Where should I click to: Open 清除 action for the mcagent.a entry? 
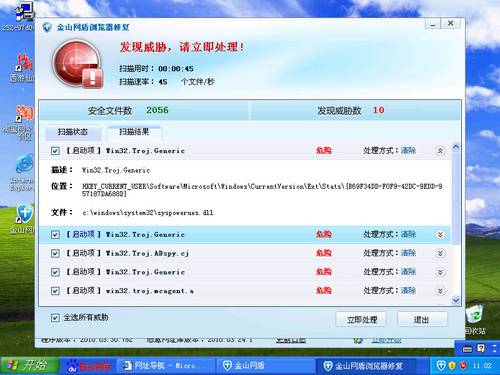click(x=408, y=290)
